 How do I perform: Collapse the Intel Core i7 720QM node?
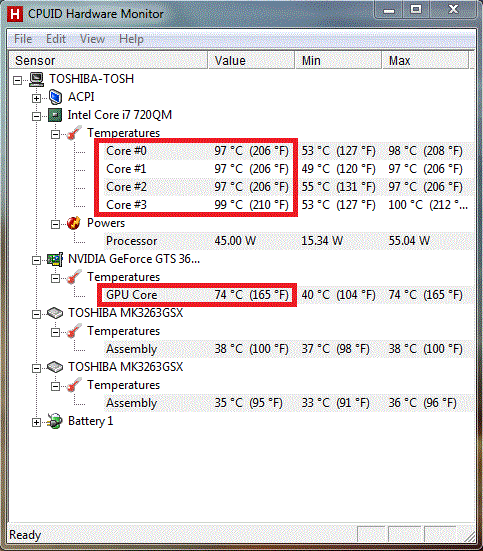pyautogui.click(x=36, y=116)
